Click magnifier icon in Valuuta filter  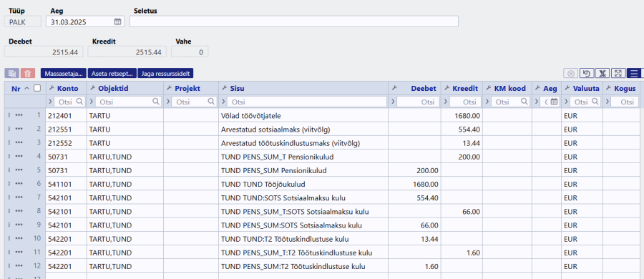pyautogui.click(x=595, y=102)
